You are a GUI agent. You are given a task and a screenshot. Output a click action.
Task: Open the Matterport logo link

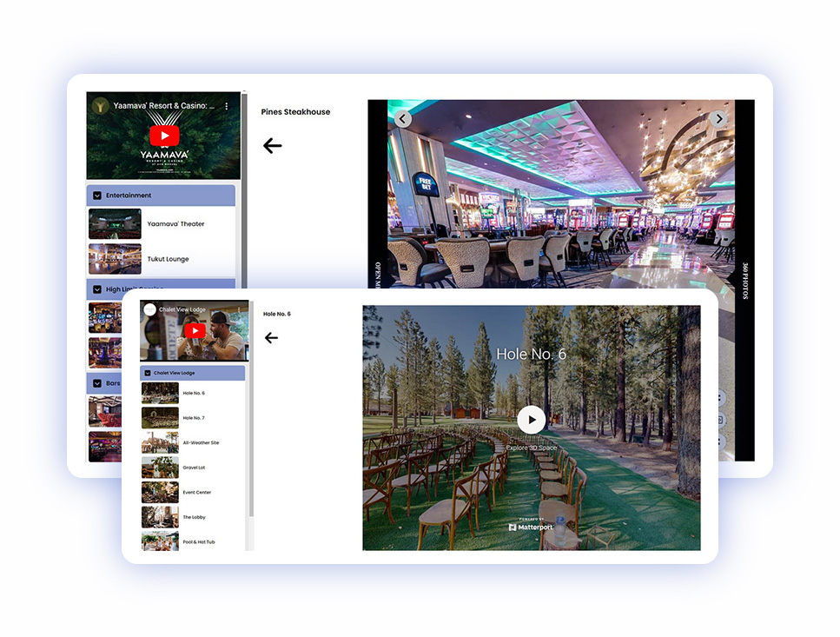point(531,526)
